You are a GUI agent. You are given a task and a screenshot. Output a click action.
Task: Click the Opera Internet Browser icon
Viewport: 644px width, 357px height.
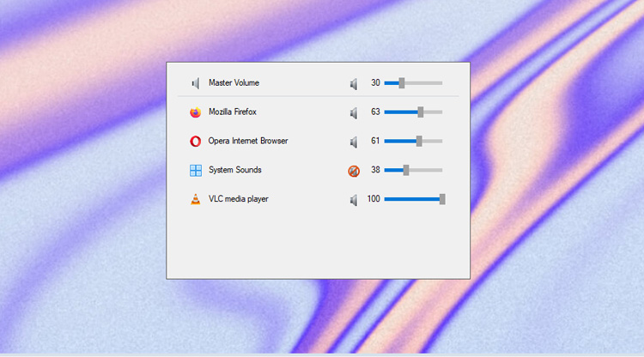pyautogui.click(x=196, y=141)
